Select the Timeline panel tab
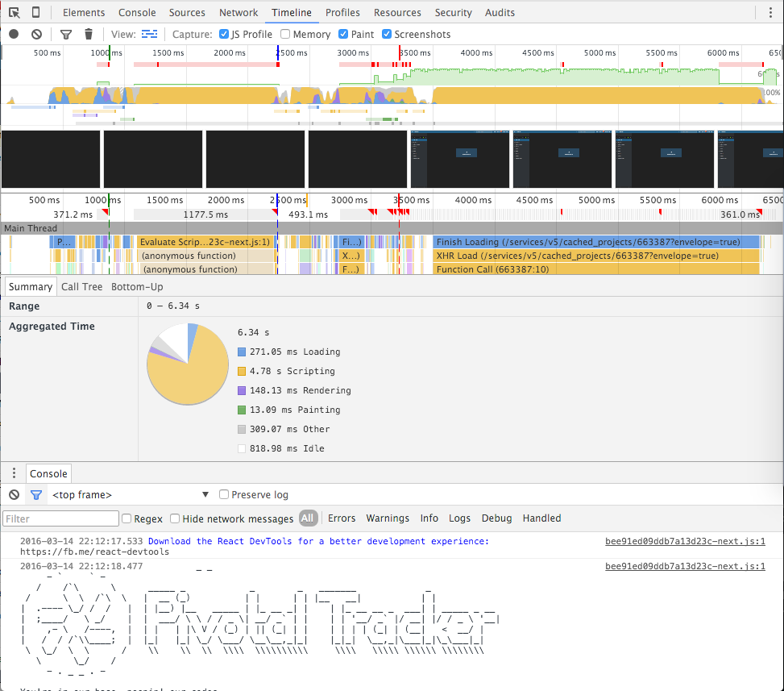Image resolution: width=784 pixels, height=691 pixels. tap(292, 13)
